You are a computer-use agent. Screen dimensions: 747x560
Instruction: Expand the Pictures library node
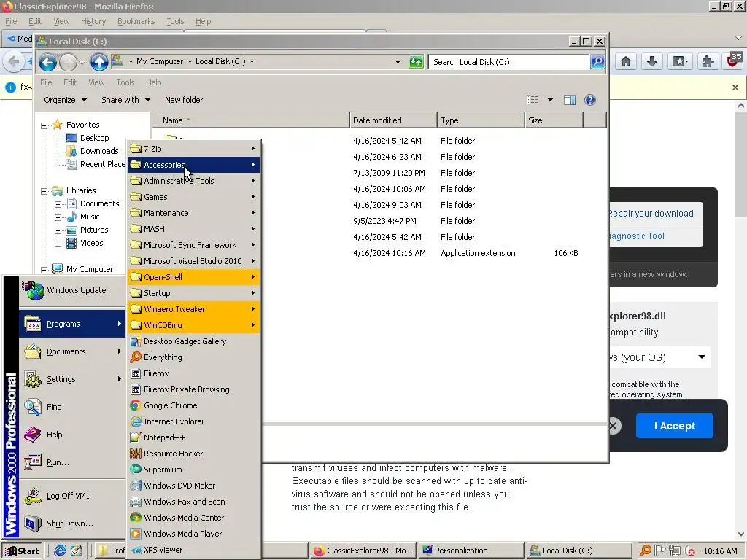(58, 230)
